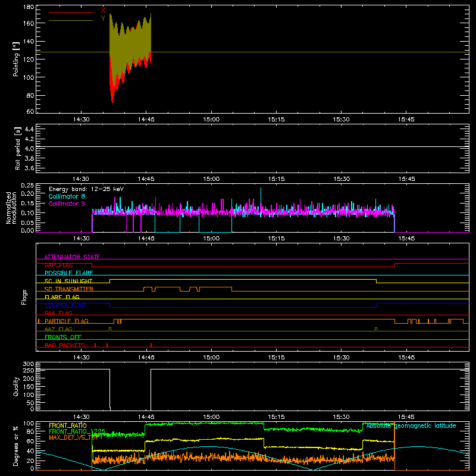
Task: Click the 'POSSIBLE_FLARE' flag label
Action: coord(68,273)
